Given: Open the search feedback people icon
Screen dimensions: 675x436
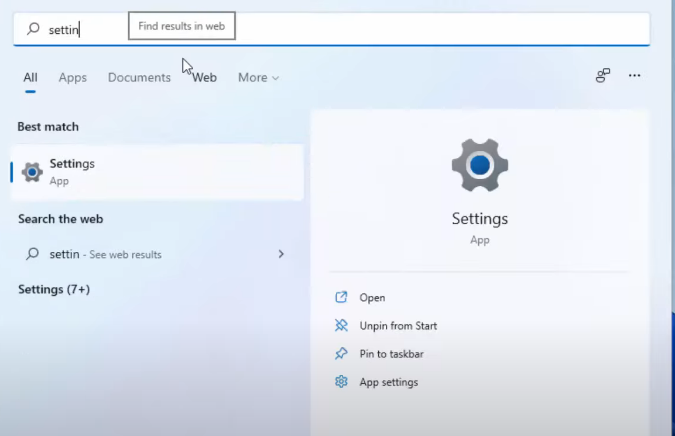Looking at the screenshot, I should [x=603, y=76].
